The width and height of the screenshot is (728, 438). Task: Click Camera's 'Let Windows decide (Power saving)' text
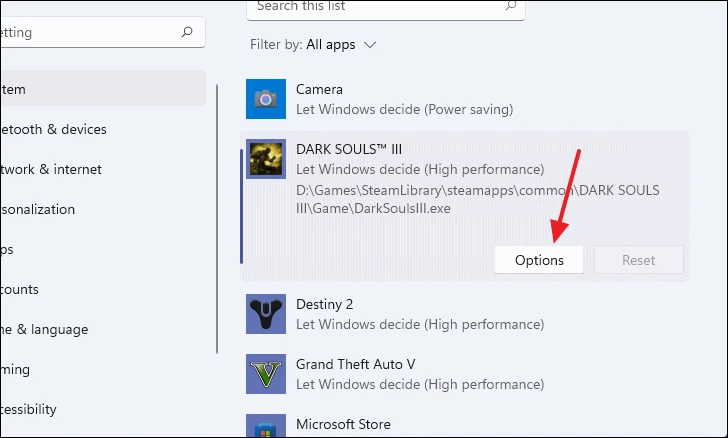point(405,110)
